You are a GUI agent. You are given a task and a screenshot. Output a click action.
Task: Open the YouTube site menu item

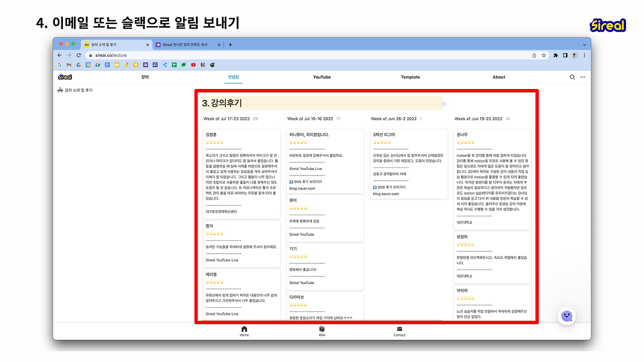pyautogui.click(x=322, y=77)
